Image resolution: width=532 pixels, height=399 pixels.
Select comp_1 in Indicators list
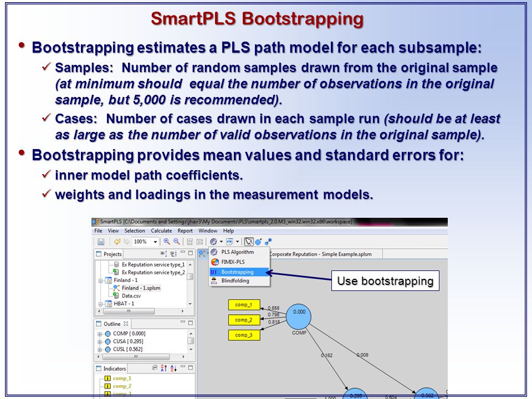coord(122,378)
